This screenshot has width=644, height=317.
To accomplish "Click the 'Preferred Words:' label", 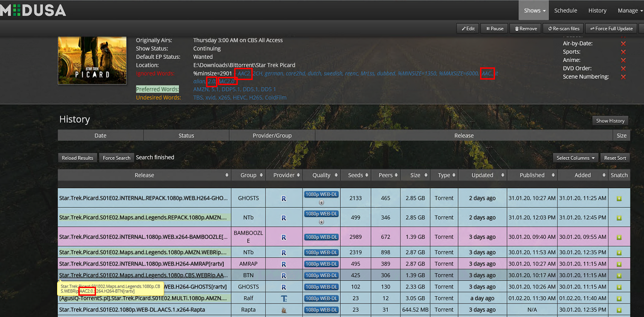I will click(158, 90).
